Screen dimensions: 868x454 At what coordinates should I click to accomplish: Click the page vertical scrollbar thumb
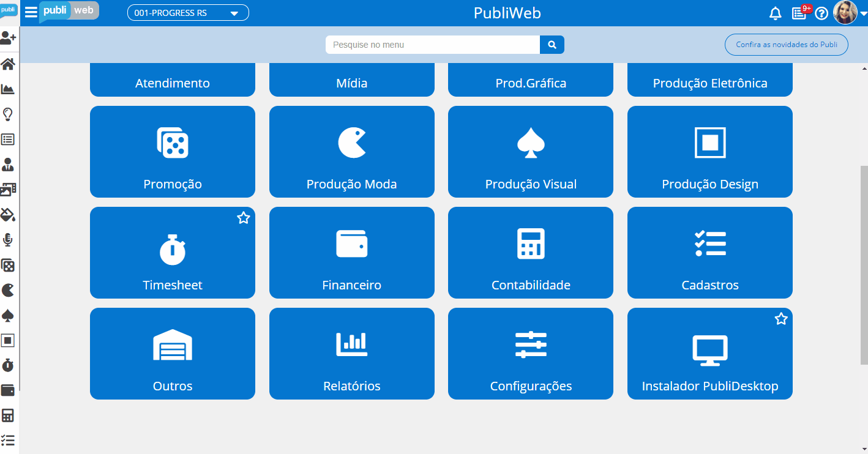click(x=864, y=264)
